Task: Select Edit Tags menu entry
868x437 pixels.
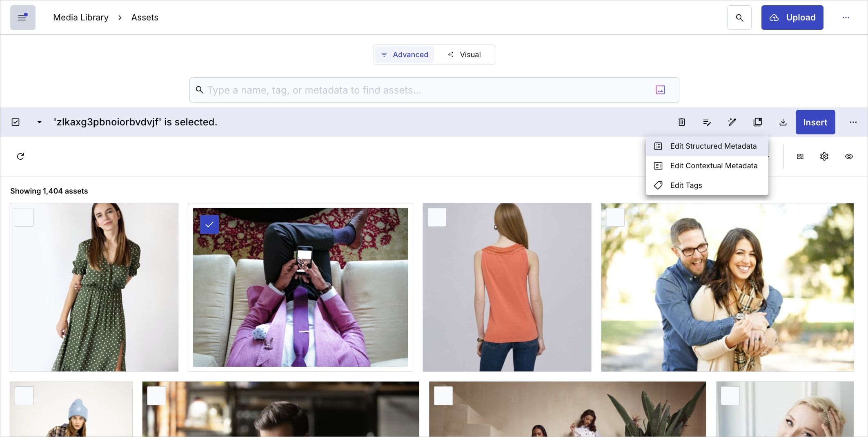Action: [x=686, y=185]
